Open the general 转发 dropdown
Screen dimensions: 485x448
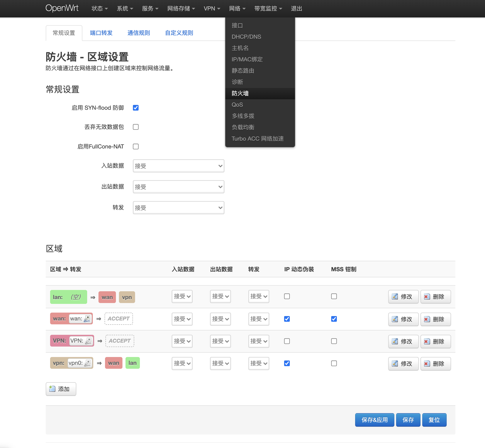pos(179,207)
